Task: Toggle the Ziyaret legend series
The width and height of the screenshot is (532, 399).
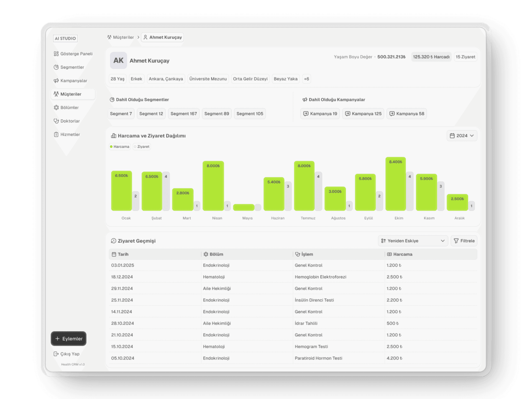Action: [x=142, y=147]
